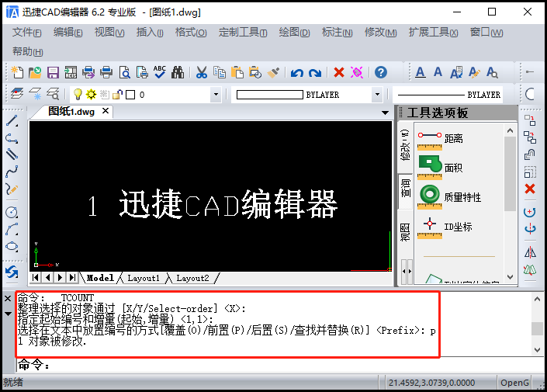Select the drawing text 迅捷CAD编辑器
Viewport: 547px width, 392px height.
tap(228, 205)
